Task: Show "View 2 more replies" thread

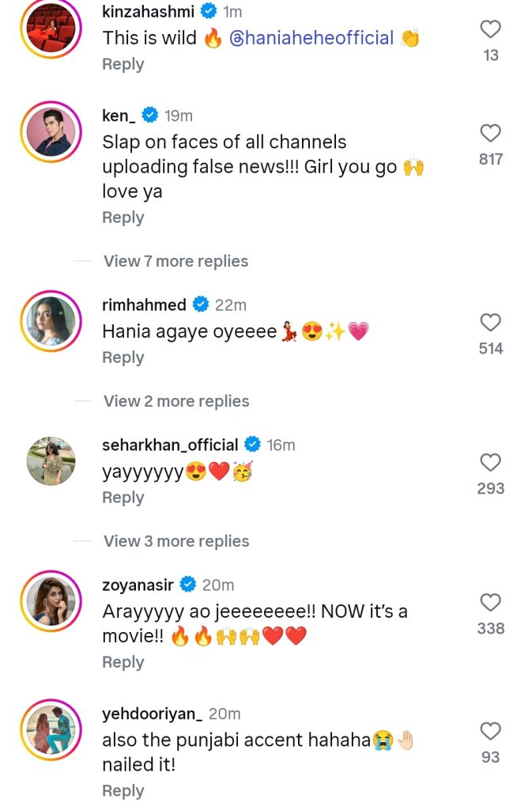Action: click(x=175, y=401)
